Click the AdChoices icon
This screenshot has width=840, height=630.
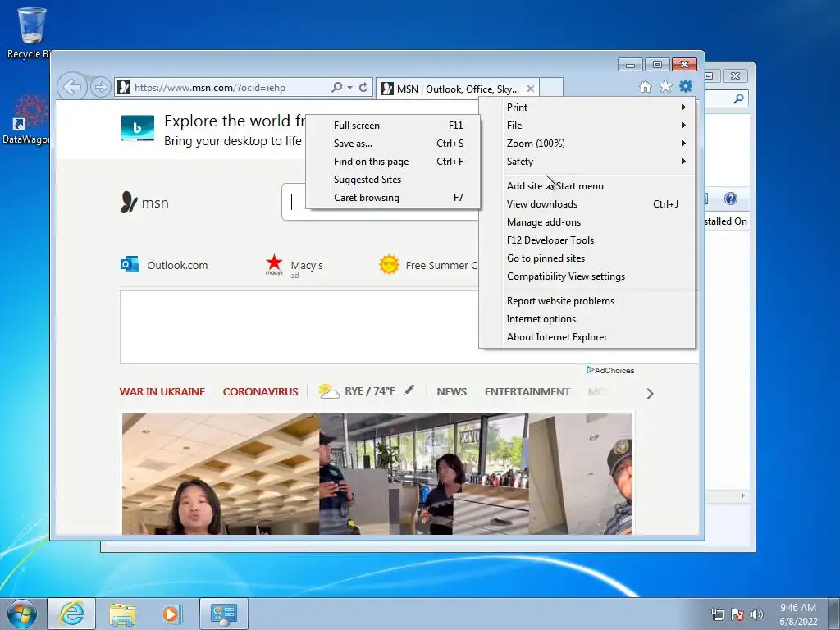pyautogui.click(x=590, y=370)
